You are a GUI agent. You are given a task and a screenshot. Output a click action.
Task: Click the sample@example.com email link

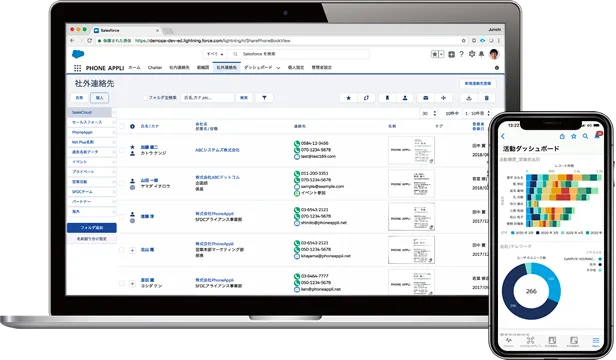(x=322, y=186)
